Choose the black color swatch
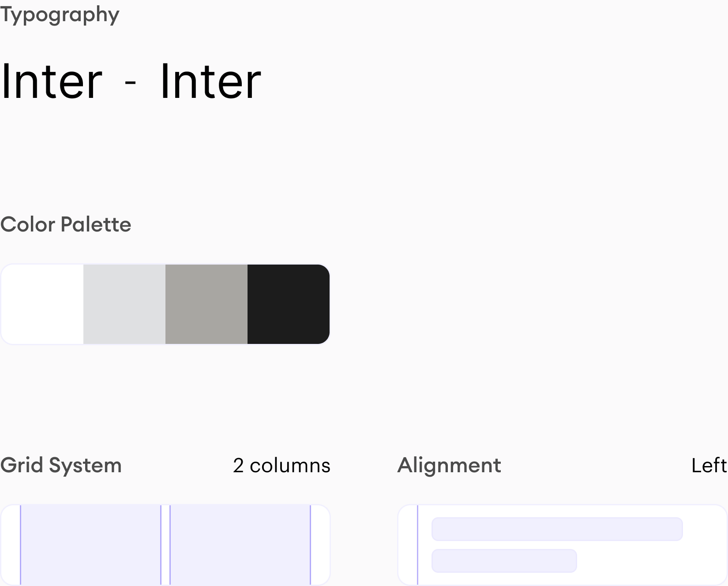This screenshot has height=586, width=728. pyautogui.click(x=288, y=304)
